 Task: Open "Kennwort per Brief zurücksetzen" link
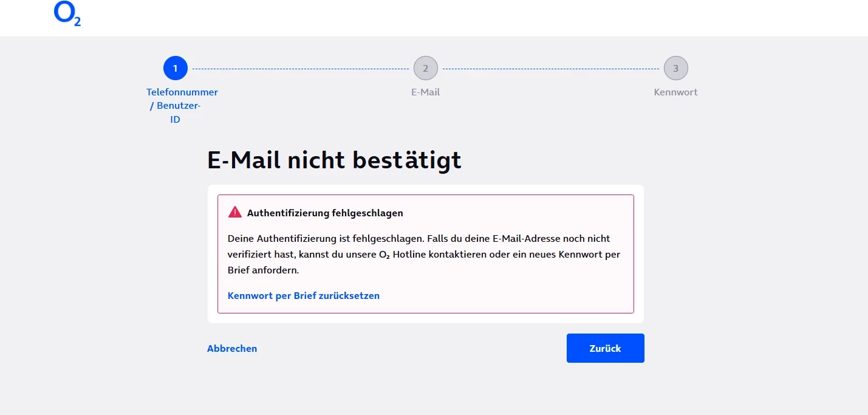pyautogui.click(x=303, y=296)
